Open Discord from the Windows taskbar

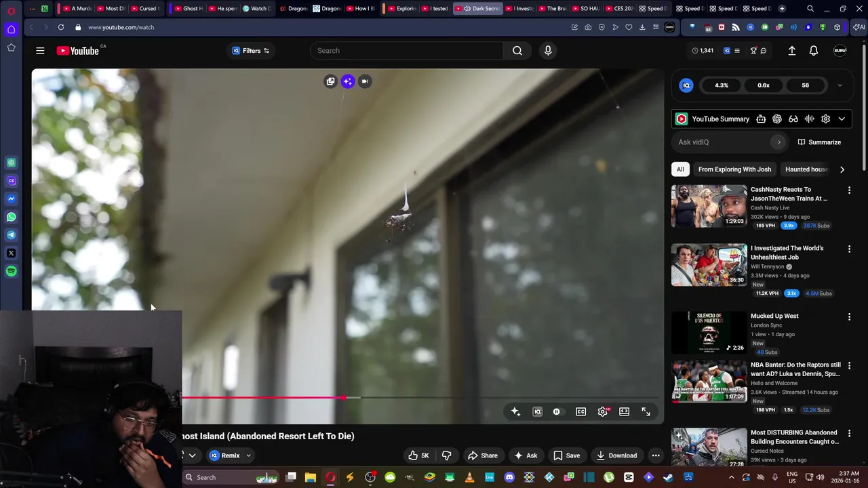pos(509,477)
